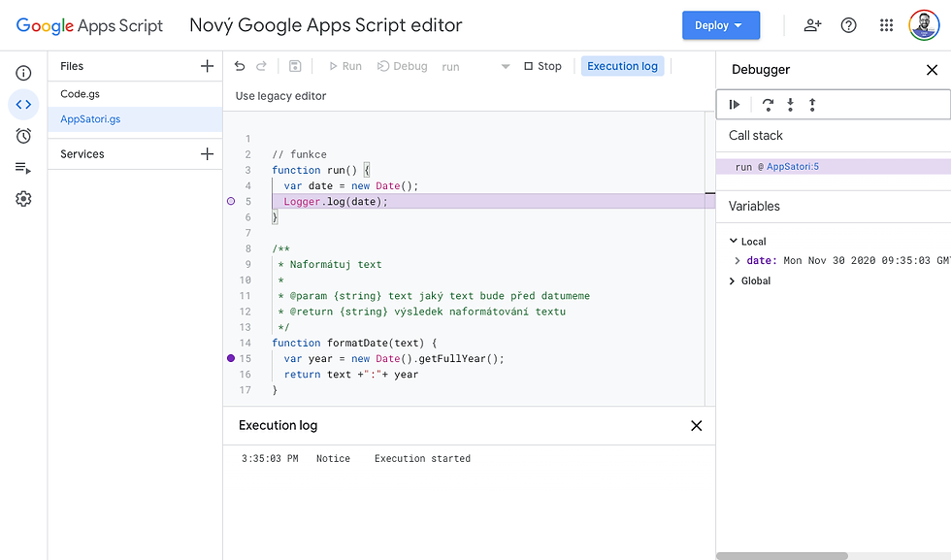This screenshot has height=560, width=951.
Task: Open the Deploy dropdown
Action: pyautogui.click(x=720, y=25)
